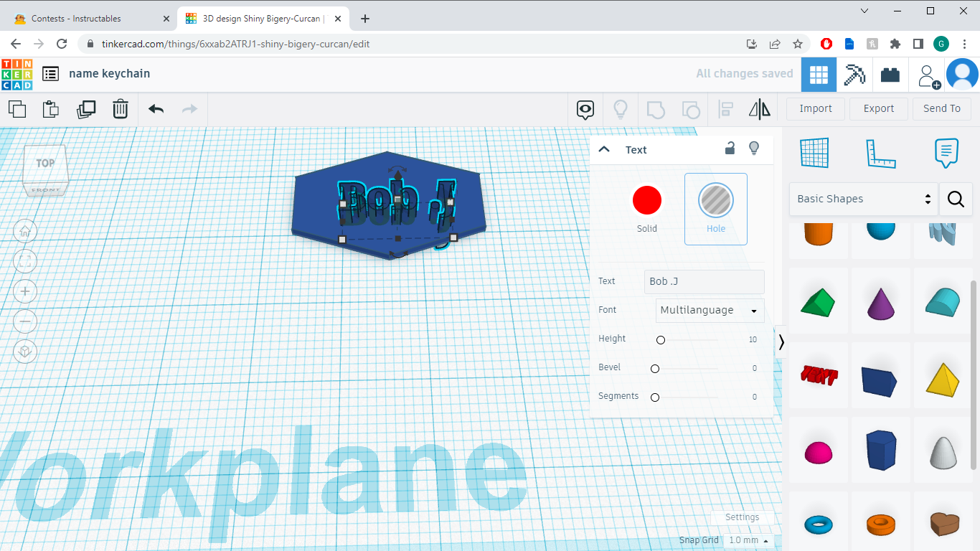
Task: Open the Basic Shapes category dropdown
Action: click(x=863, y=199)
